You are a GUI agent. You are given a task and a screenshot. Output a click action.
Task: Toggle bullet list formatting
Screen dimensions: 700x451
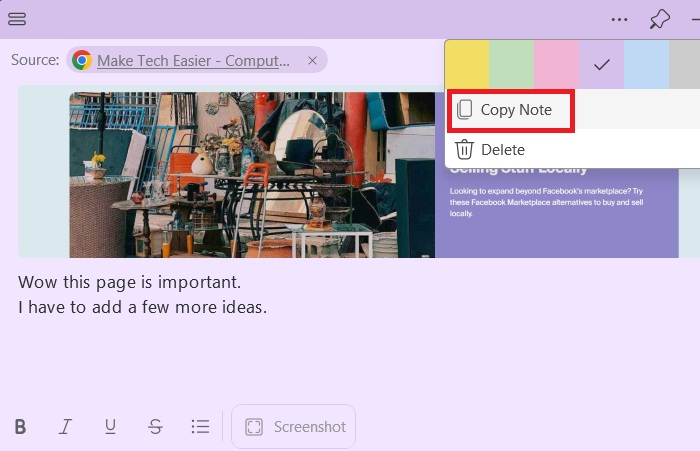pos(200,427)
